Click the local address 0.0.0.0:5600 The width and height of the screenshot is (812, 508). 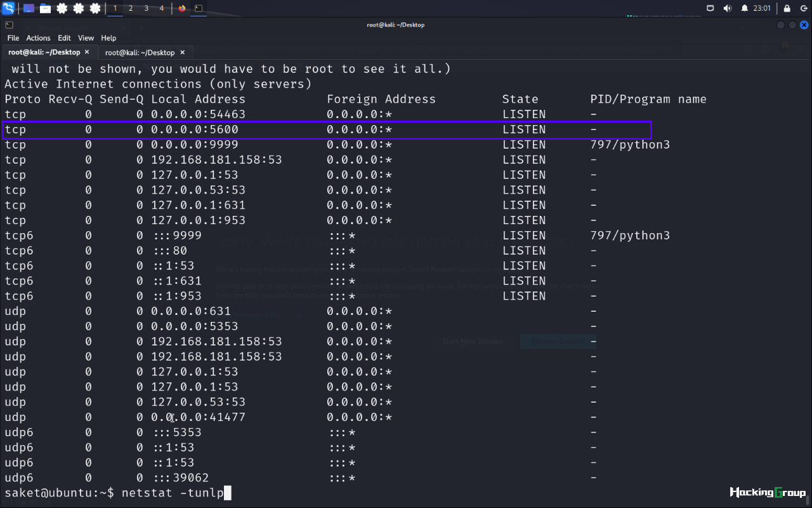coord(195,130)
